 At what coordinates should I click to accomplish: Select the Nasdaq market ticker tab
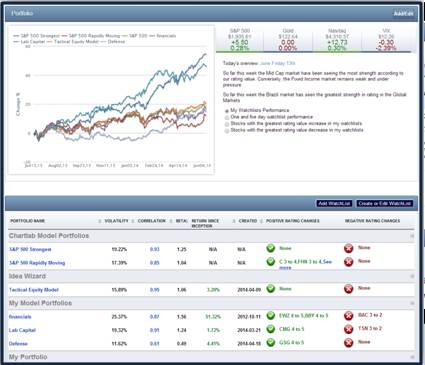point(337,40)
